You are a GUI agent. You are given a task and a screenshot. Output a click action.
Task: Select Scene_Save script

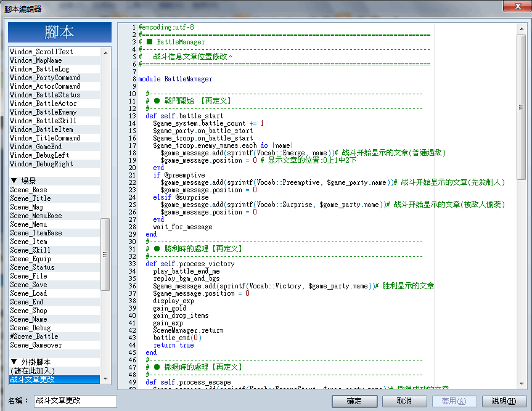[x=54, y=285]
